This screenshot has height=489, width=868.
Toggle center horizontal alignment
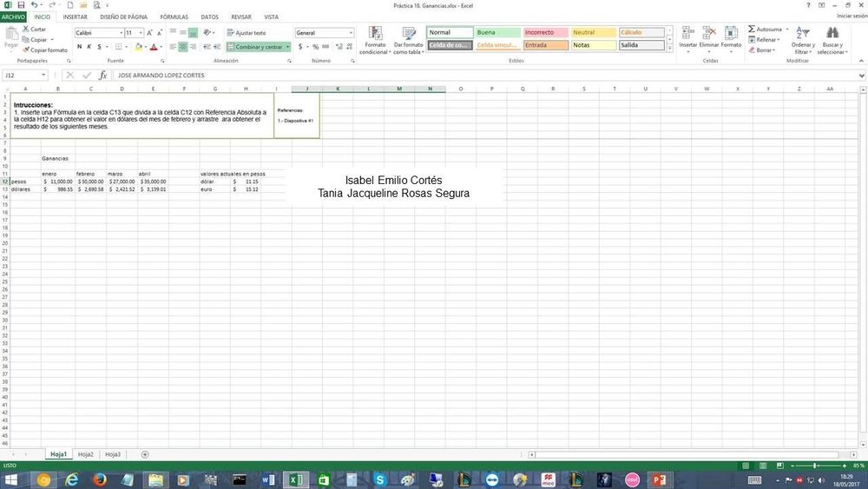(x=183, y=47)
